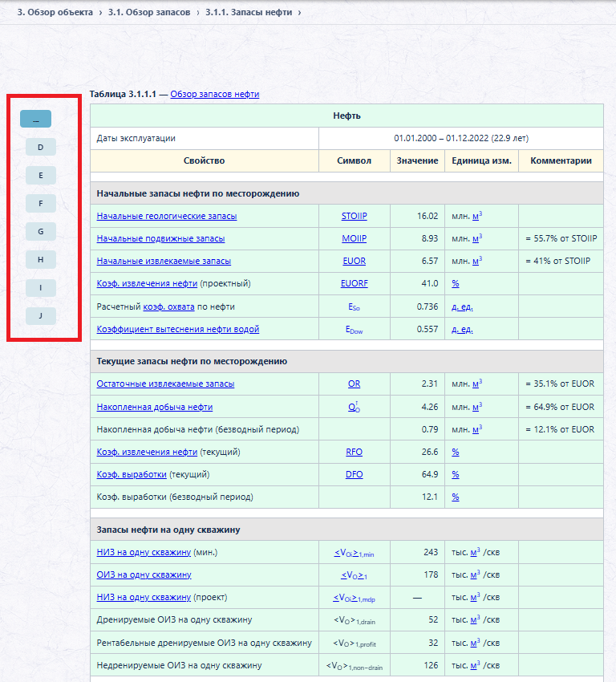
Task: Select the E button in left sidebar
Action: click(x=40, y=175)
